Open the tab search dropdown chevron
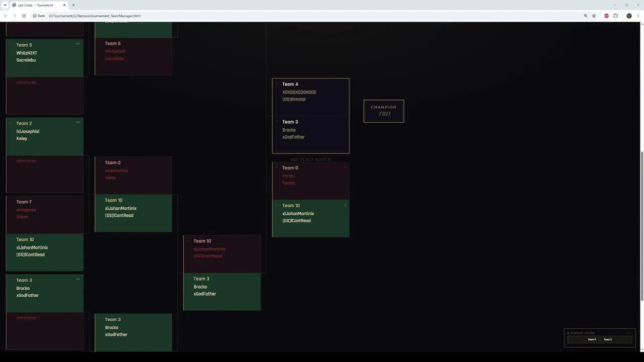This screenshot has height=362, width=644. coord(5,5)
